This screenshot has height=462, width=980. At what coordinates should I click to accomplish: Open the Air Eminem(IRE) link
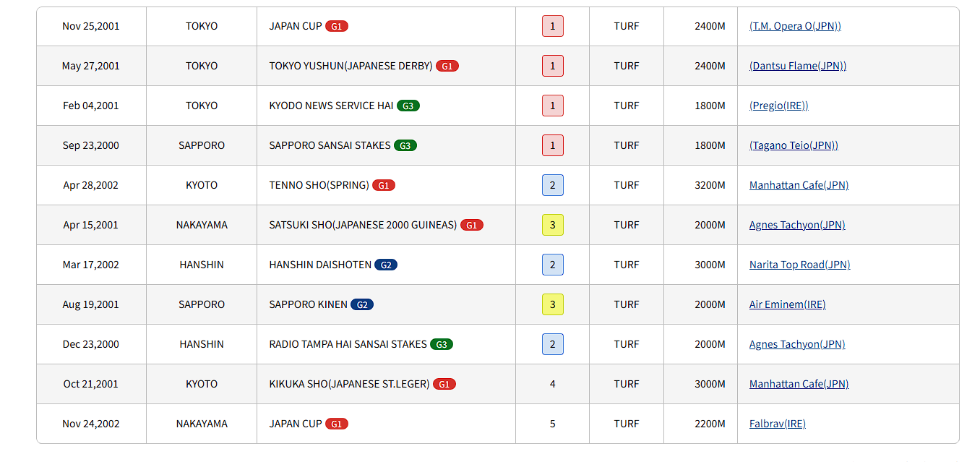pyautogui.click(x=787, y=304)
